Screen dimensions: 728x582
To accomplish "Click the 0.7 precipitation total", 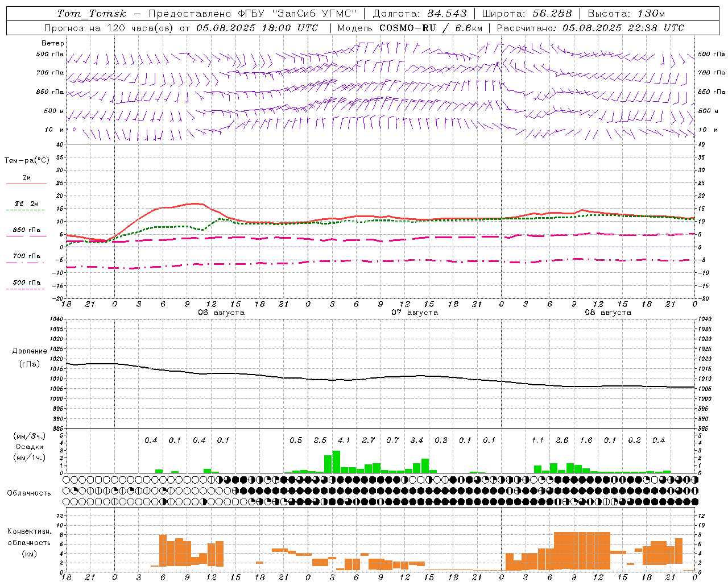I will [x=392, y=440].
